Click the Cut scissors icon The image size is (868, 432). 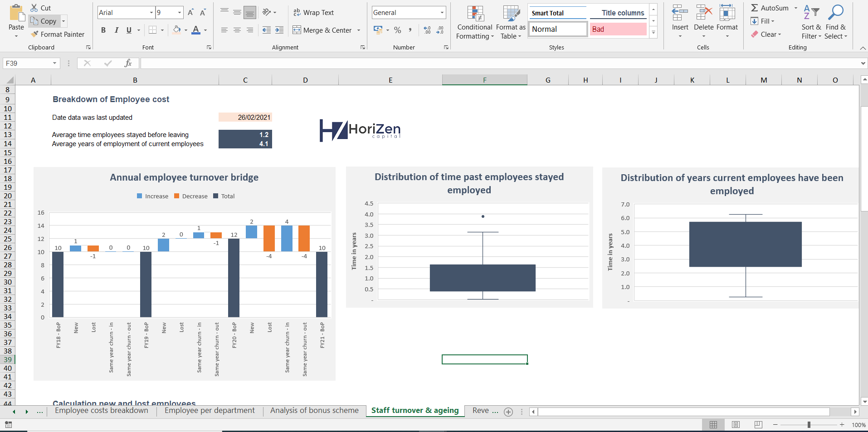coord(34,8)
